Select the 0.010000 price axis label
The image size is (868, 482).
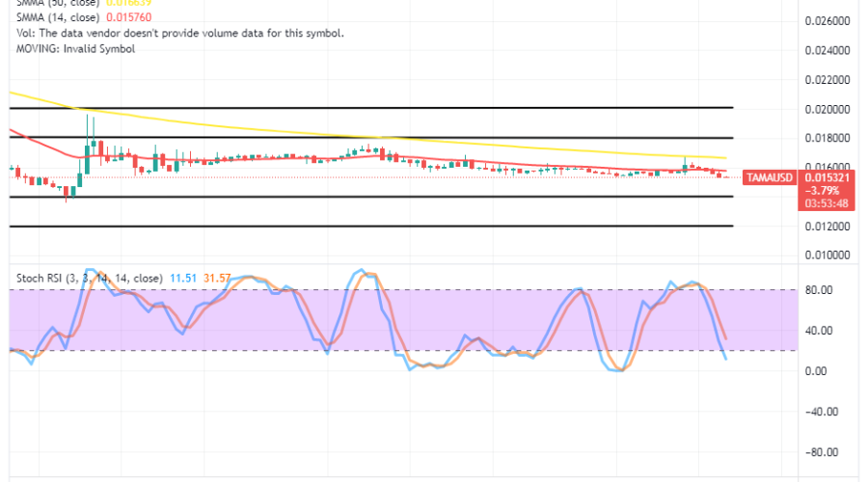tap(827, 255)
